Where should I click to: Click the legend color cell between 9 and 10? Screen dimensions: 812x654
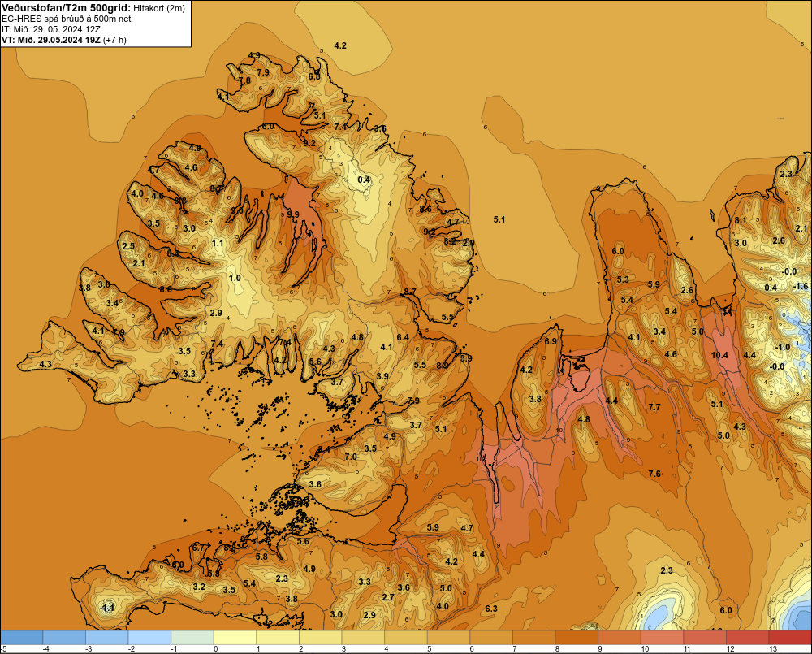[x=620, y=637]
